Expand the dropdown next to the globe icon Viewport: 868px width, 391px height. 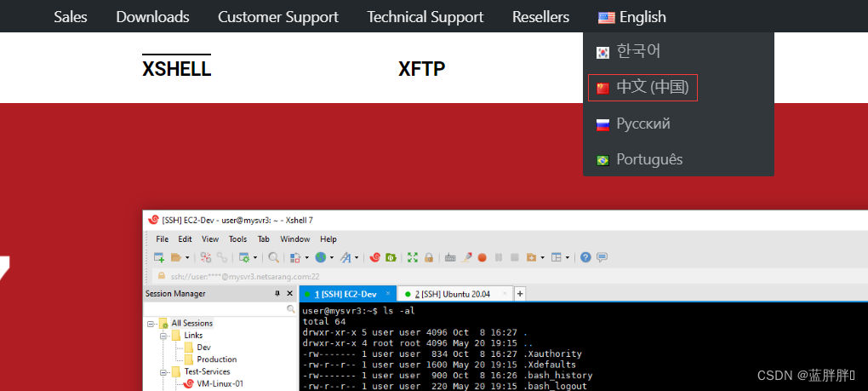[x=332, y=257]
